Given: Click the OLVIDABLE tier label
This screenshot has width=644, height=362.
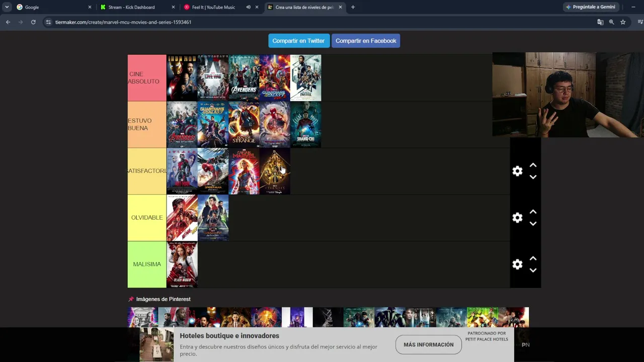Looking at the screenshot, I should tap(147, 218).
